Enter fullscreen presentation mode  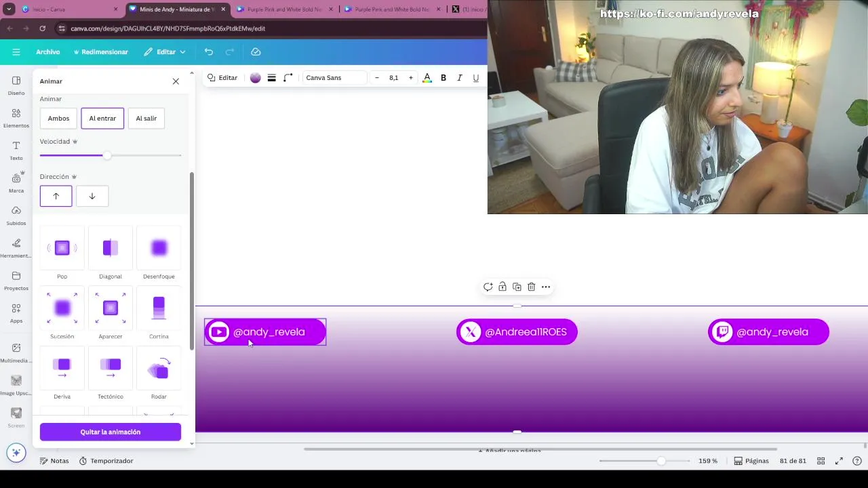pyautogui.click(x=839, y=461)
